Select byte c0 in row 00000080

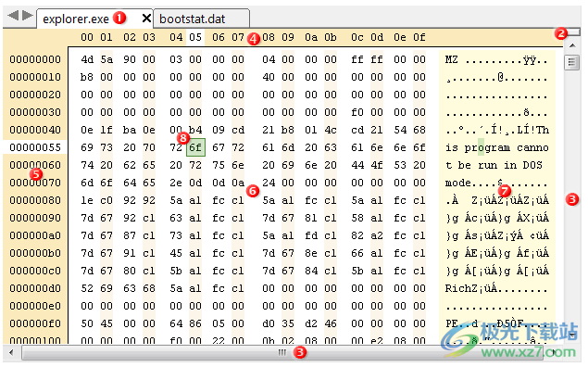(106, 200)
